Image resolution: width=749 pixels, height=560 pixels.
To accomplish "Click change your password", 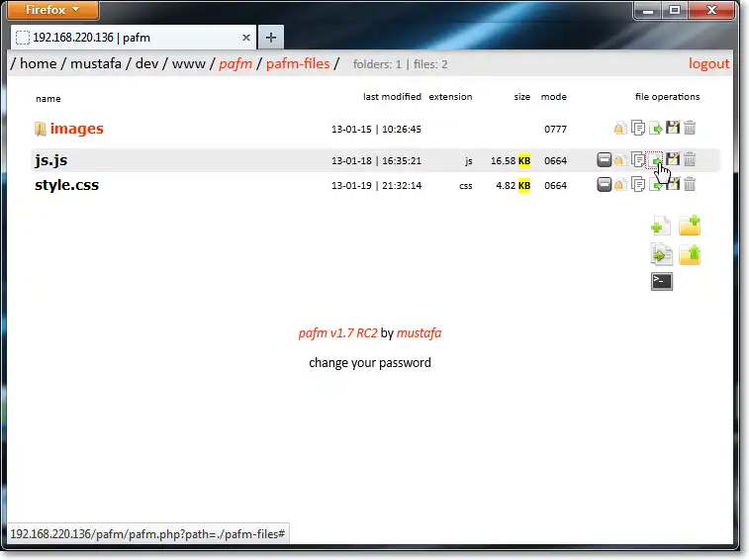I will pyautogui.click(x=370, y=363).
